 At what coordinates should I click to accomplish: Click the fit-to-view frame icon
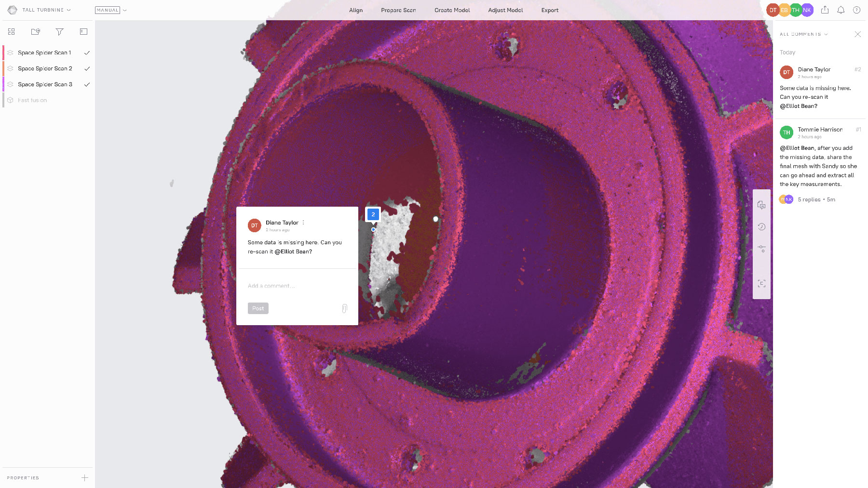click(761, 284)
